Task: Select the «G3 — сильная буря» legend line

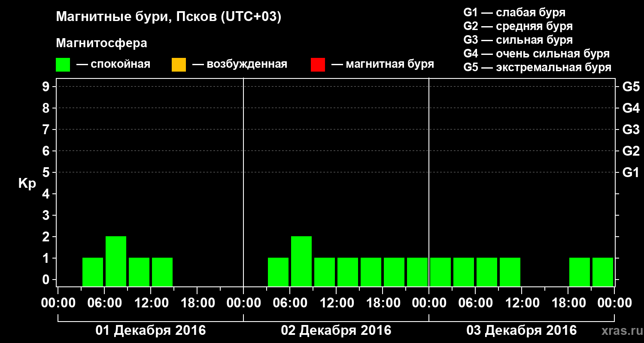Action: (518, 40)
